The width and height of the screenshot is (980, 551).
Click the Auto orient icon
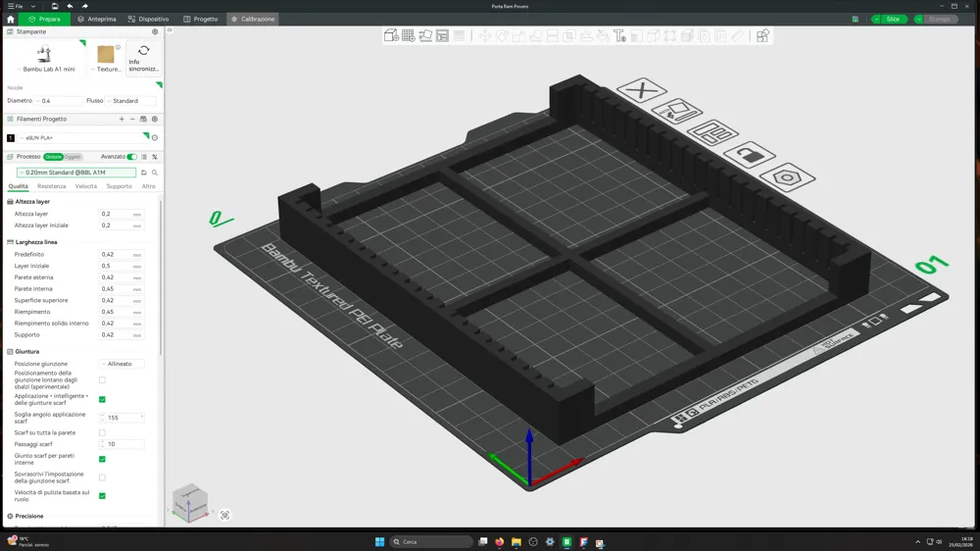(425, 35)
